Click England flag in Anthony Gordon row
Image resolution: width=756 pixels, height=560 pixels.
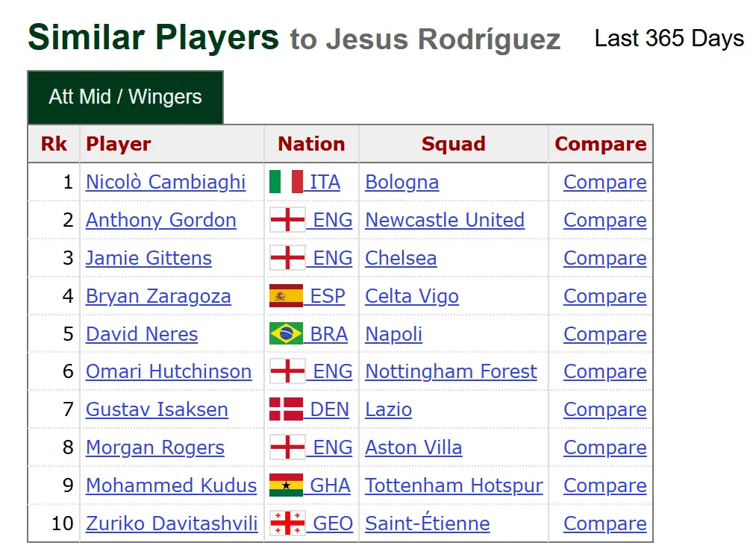(x=287, y=220)
